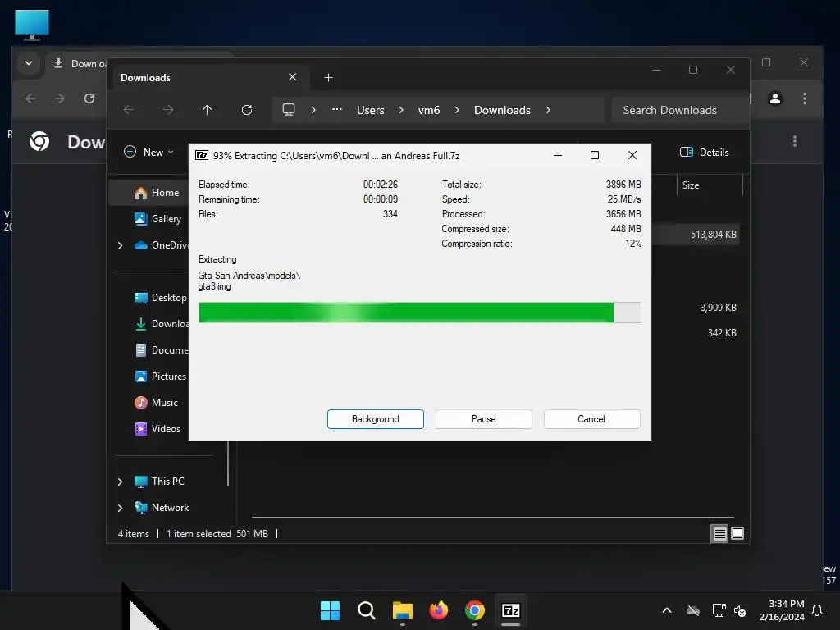Show hidden system tray icons
This screenshot has width=840, height=630.
[x=667, y=610]
